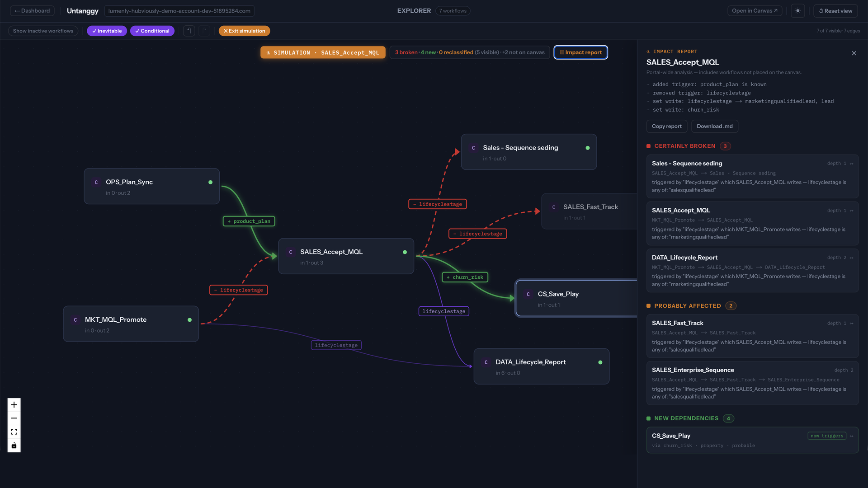
Task: Click the C icon on MKT_MQL_Promote node
Action: 75,320
